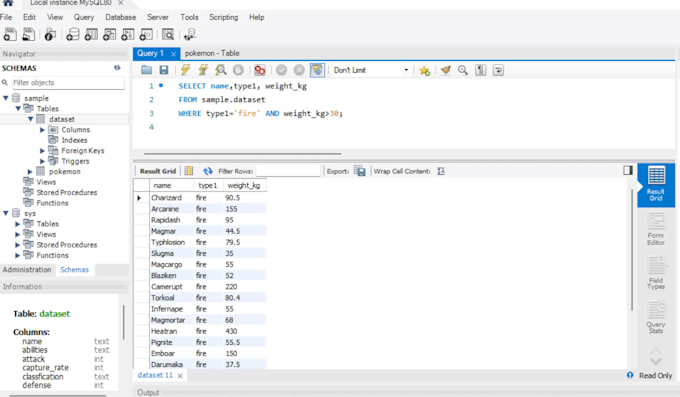Viewport: 680px width, 397px height.
Task: Collapse the dataset table node
Action: [x=31, y=119]
